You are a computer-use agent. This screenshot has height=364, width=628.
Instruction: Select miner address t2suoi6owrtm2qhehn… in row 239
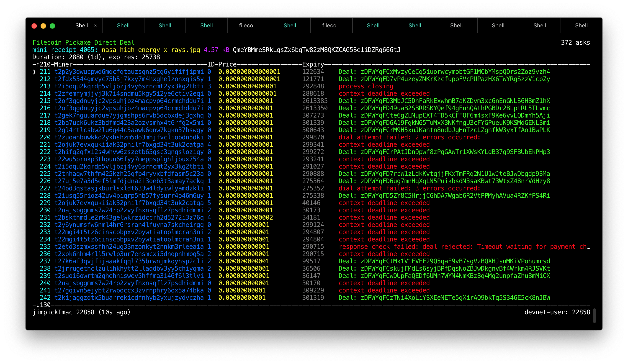click(129, 276)
